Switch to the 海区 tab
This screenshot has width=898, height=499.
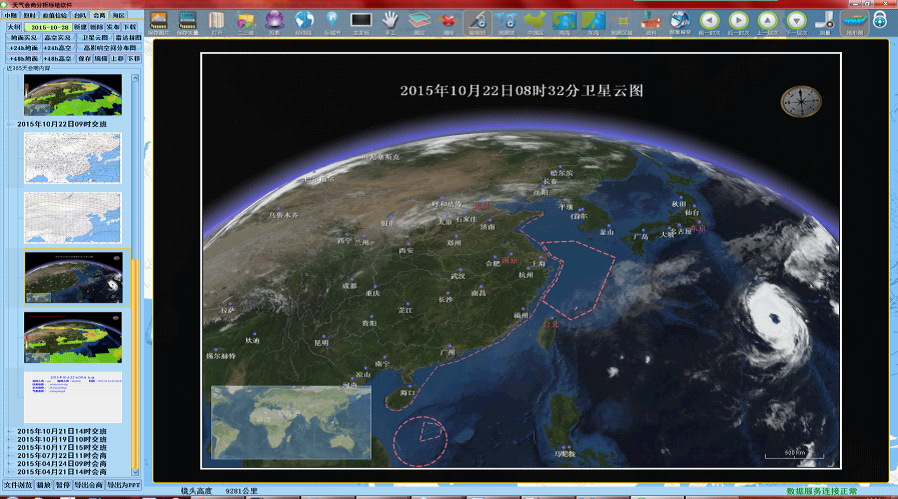point(119,15)
